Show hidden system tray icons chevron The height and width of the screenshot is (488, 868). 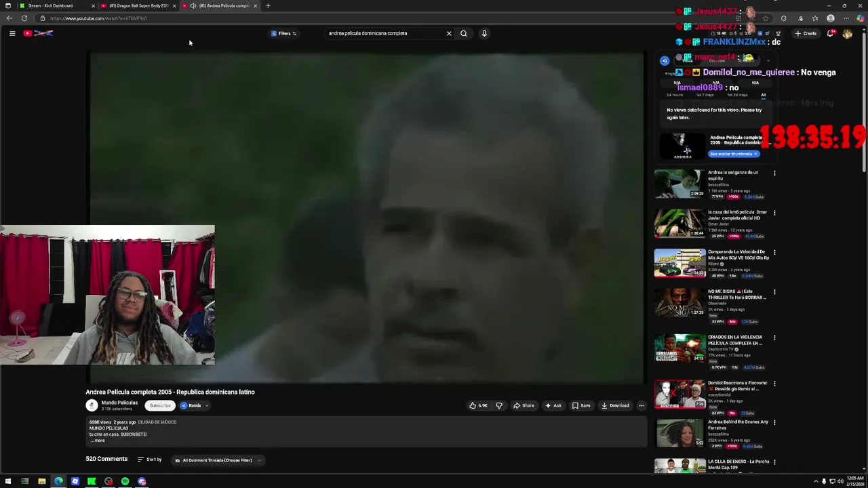tap(816, 481)
